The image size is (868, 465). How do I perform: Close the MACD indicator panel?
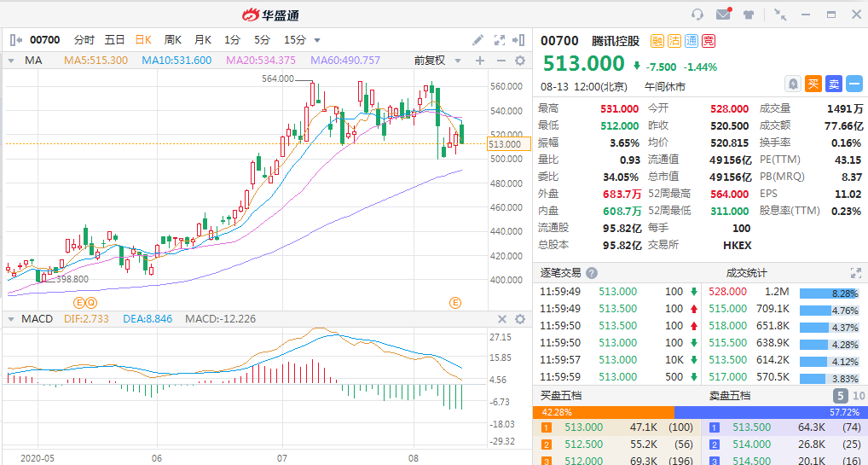(x=502, y=319)
